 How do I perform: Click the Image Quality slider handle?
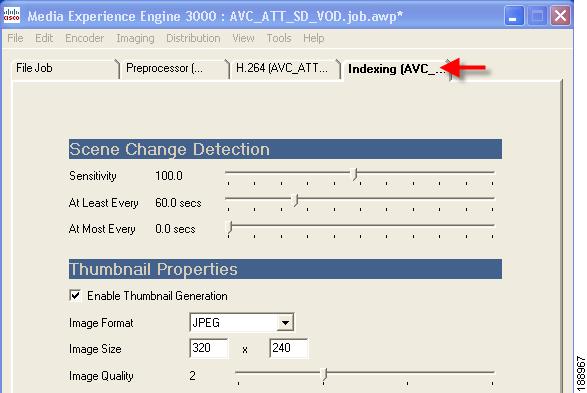(325, 374)
